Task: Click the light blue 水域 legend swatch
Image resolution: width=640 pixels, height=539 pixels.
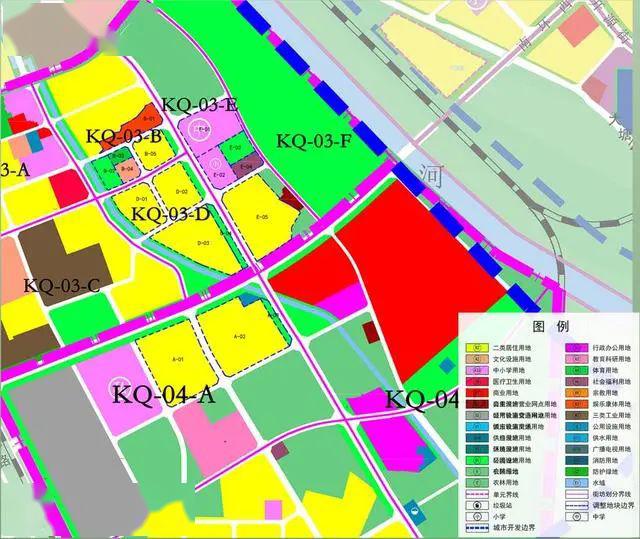Action: (x=576, y=483)
